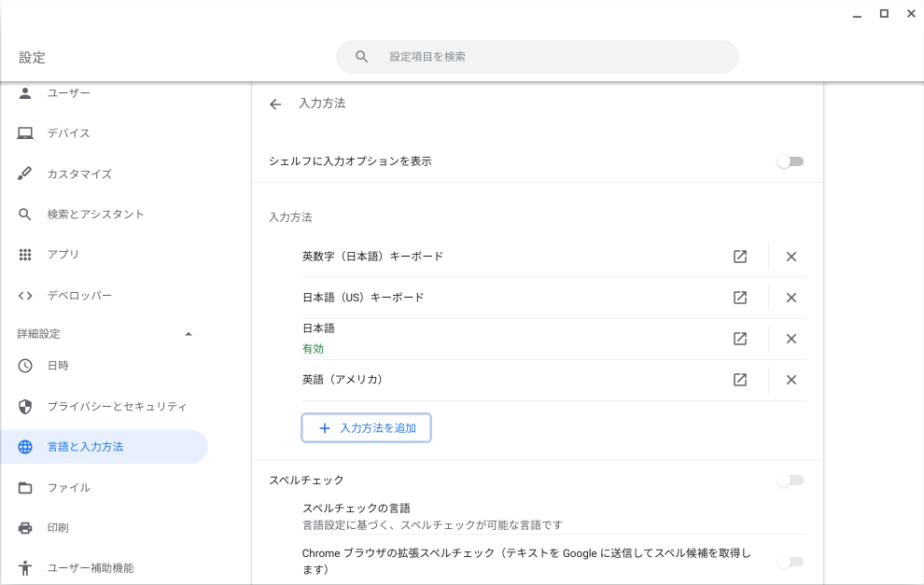Screen dimensions: 924x585
Task: Click the スペルチェックの言語 row
Action: pos(553,516)
